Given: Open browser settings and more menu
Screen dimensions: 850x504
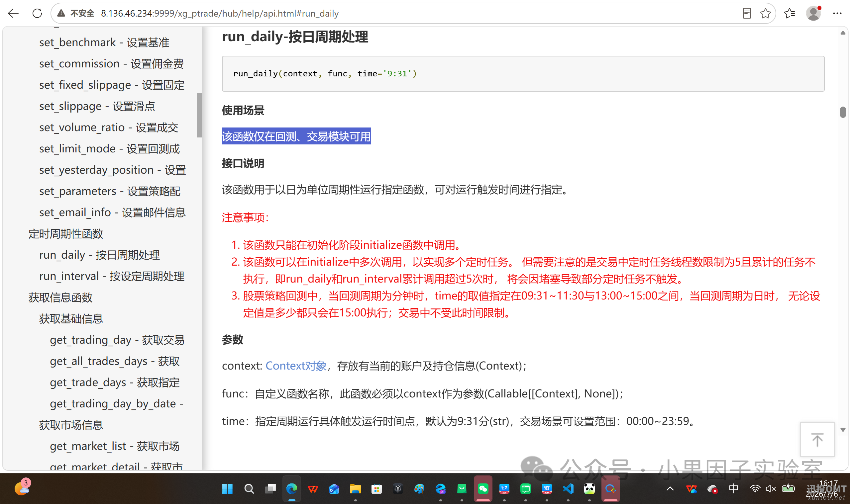Looking at the screenshot, I should tap(837, 13).
